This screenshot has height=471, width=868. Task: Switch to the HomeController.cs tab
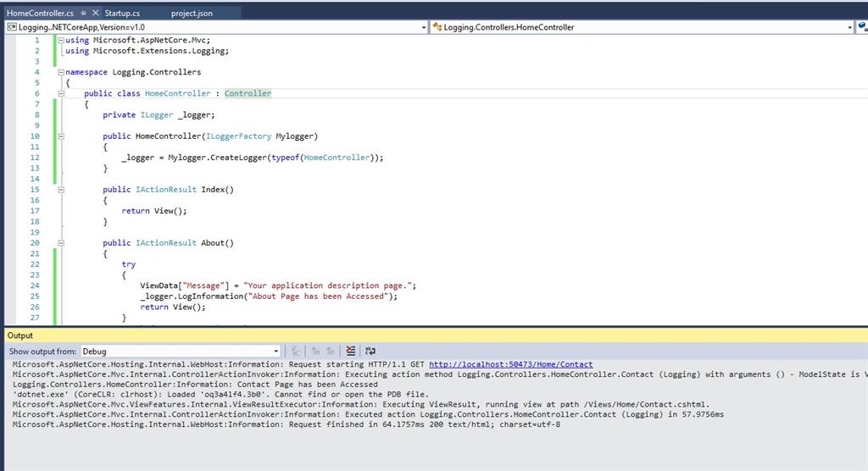pyautogui.click(x=40, y=13)
